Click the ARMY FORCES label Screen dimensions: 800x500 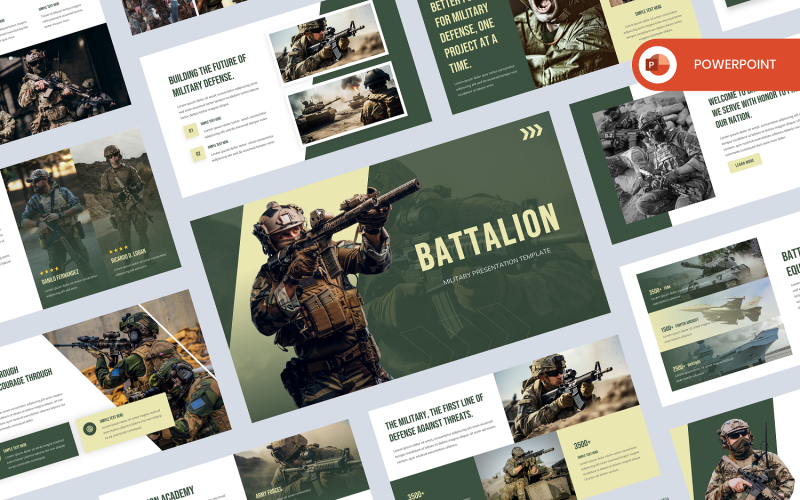pos(269,492)
